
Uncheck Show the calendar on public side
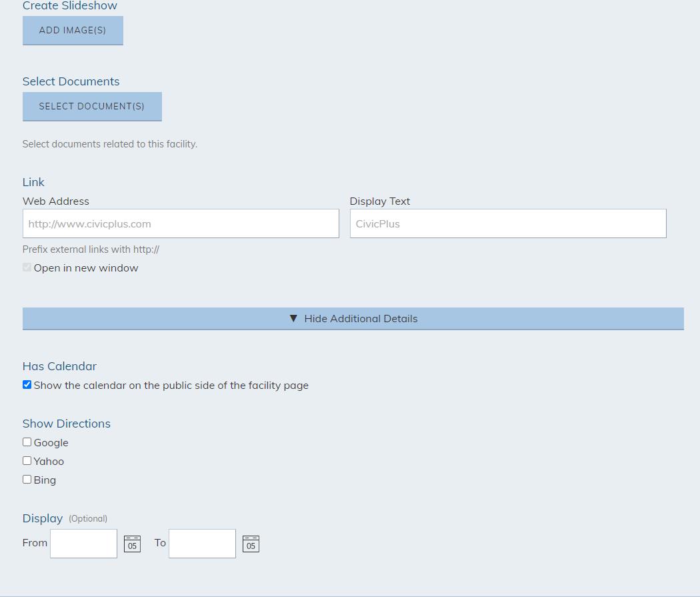click(x=27, y=385)
